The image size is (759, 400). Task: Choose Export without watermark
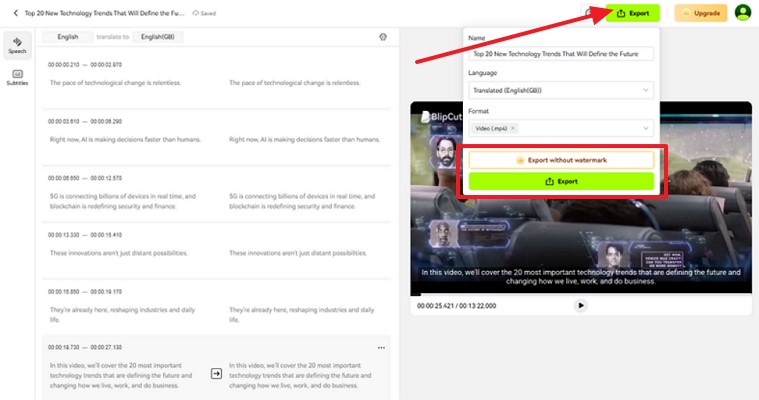point(561,160)
